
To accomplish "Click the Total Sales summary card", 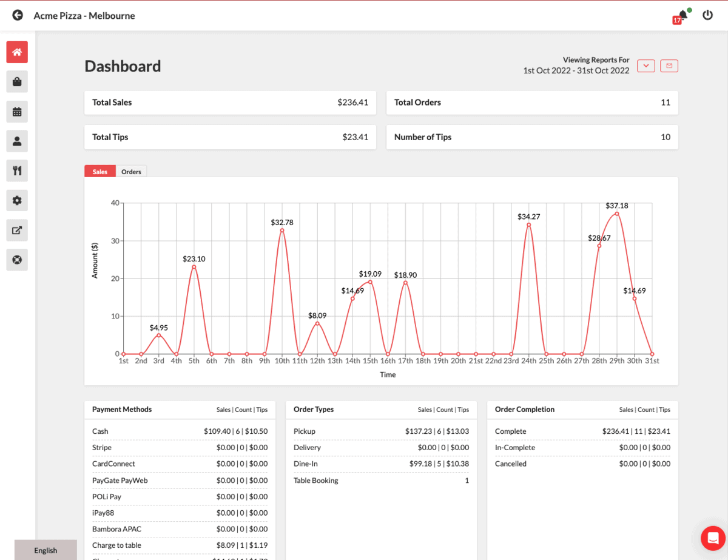I will click(229, 103).
